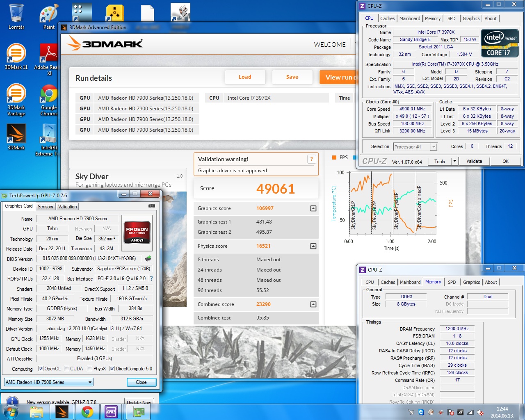This screenshot has height=420, width=525.
Task: Collapse the Combined score section
Action: coord(313,304)
